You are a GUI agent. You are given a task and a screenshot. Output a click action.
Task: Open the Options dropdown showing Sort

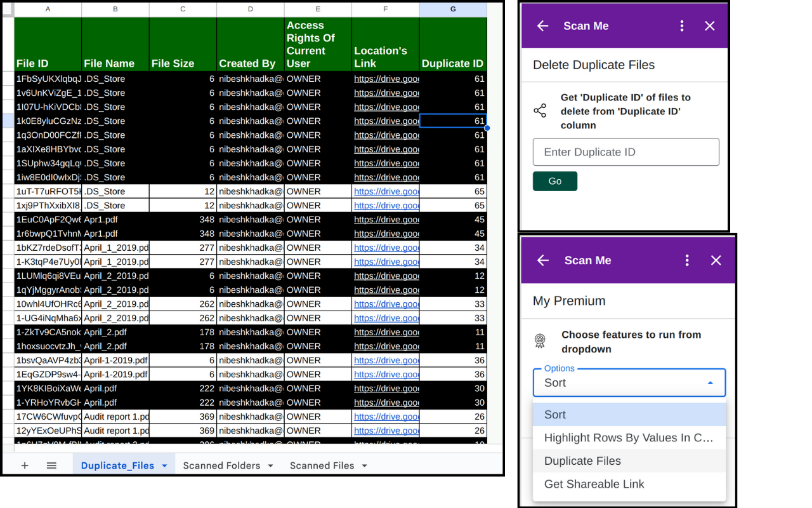629,383
